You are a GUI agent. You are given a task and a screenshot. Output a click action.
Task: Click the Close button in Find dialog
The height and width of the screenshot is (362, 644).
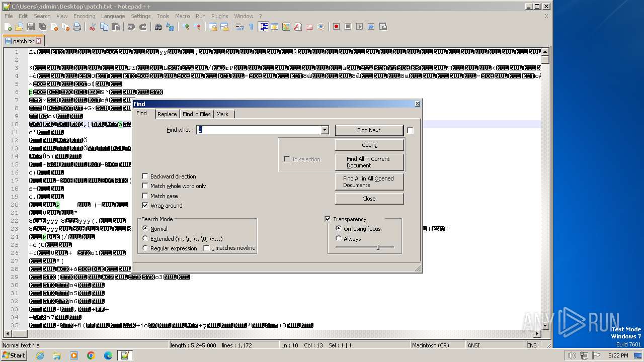tap(369, 199)
